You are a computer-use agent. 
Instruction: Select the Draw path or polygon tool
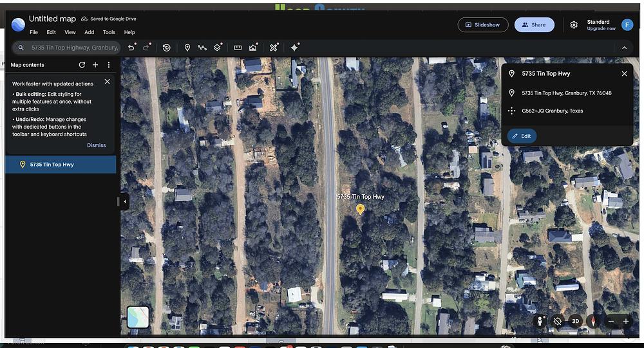(202, 48)
